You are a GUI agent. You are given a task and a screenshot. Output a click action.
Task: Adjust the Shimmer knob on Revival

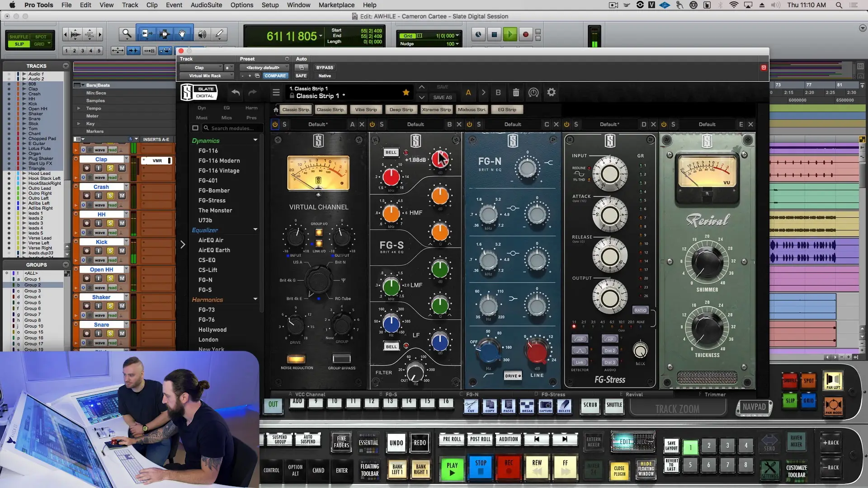tap(707, 263)
